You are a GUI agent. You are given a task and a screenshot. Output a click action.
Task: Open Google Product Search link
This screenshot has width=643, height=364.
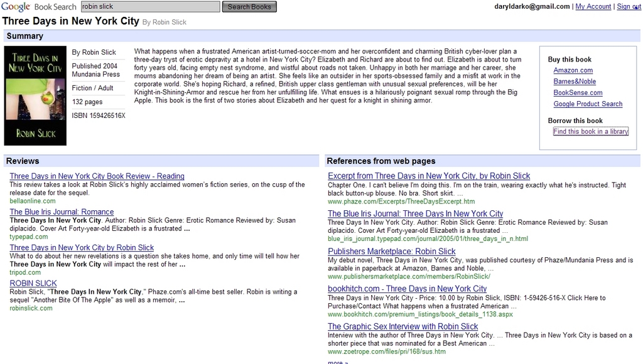pyautogui.click(x=588, y=104)
